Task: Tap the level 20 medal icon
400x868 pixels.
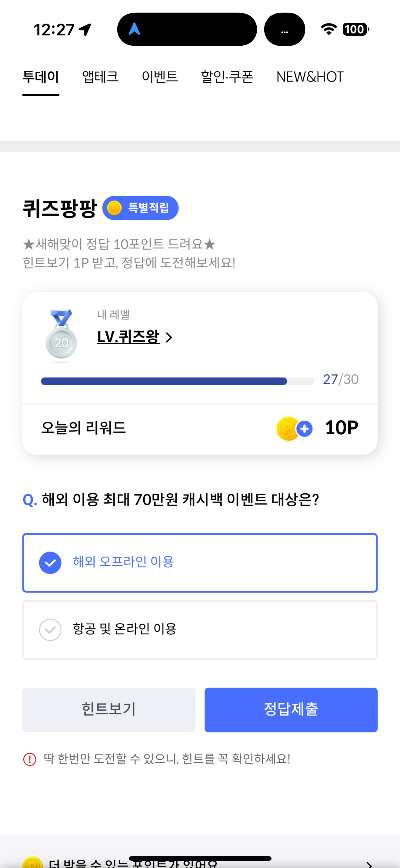Action: (x=61, y=335)
